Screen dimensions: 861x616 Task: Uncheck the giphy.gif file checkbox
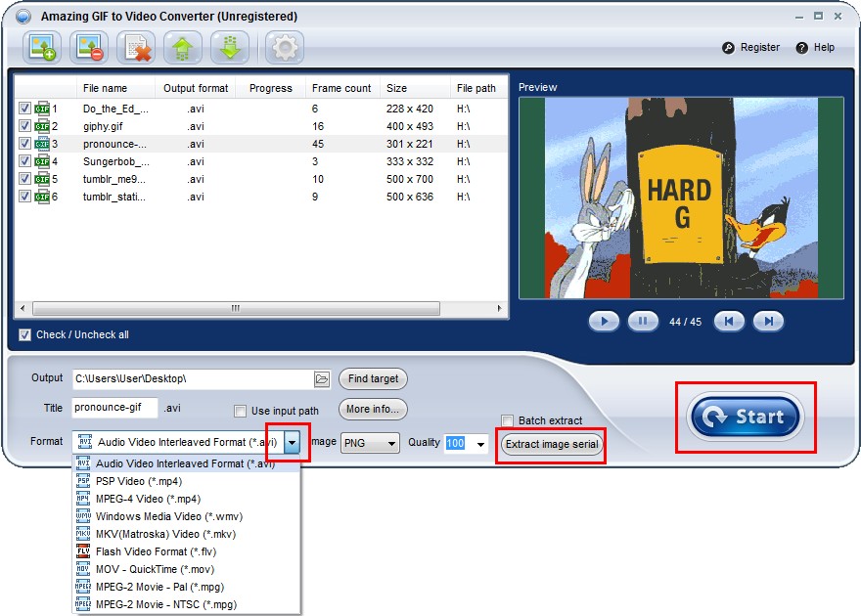click(x=24, y=125)
